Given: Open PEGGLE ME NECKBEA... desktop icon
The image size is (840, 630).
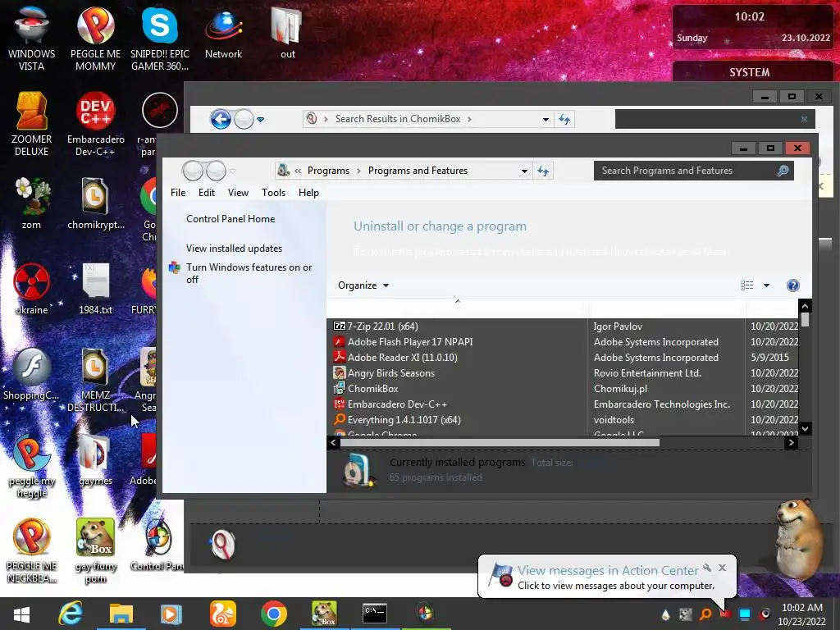Looking at the screenshot, I should [x=32, y=550].
